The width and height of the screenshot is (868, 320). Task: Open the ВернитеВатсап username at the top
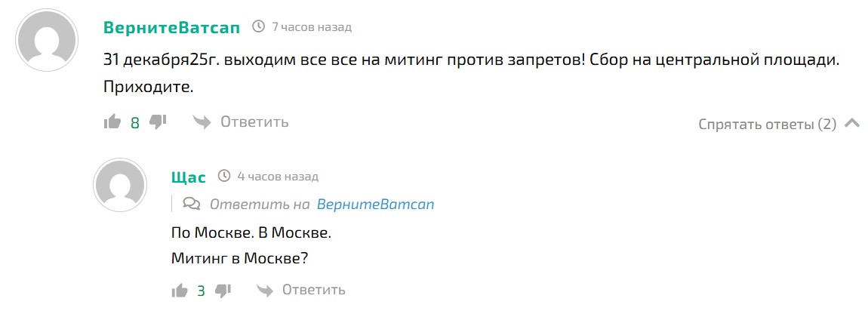(171, 27)
